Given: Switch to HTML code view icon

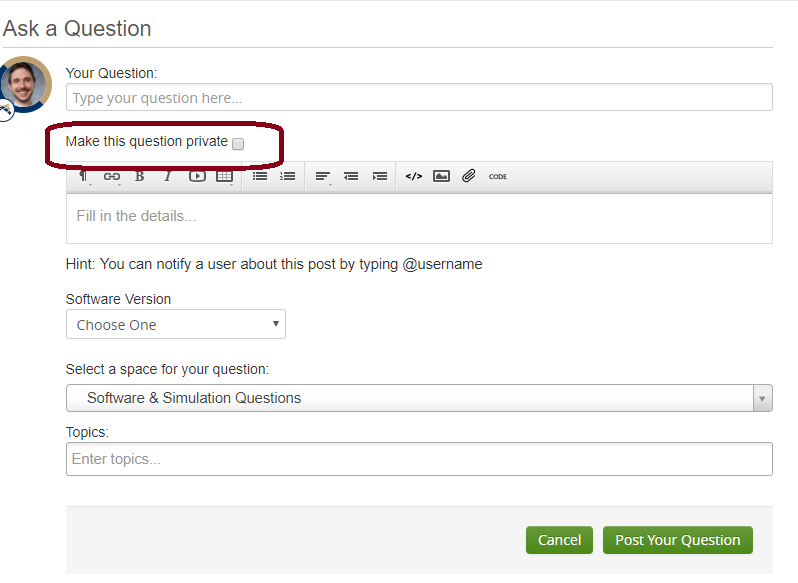Looking at the screenshot, I should (x=414, y=176).
